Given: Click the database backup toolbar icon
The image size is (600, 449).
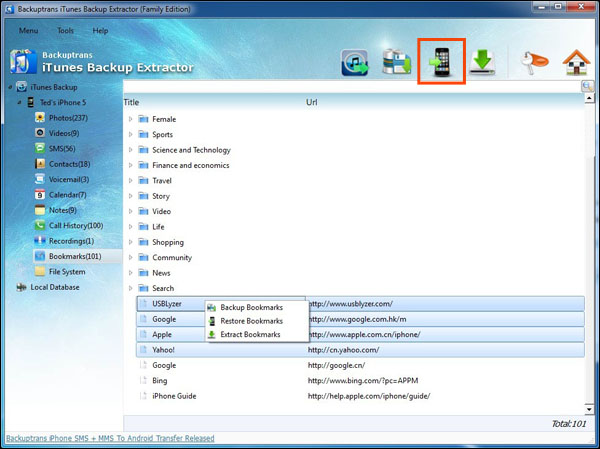Looking at the screenshot, I should [x=397, y=61].
